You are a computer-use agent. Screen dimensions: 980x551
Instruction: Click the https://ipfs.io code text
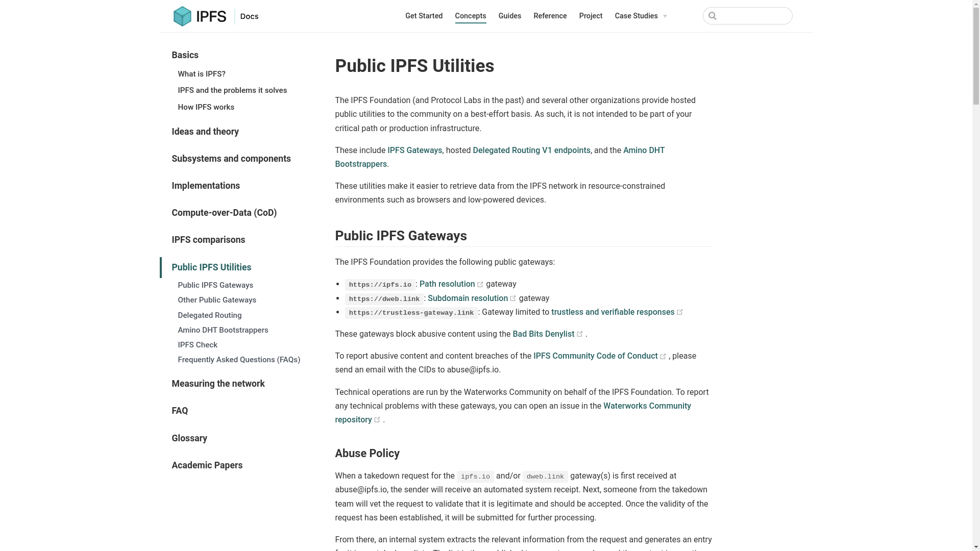point(380,285)
